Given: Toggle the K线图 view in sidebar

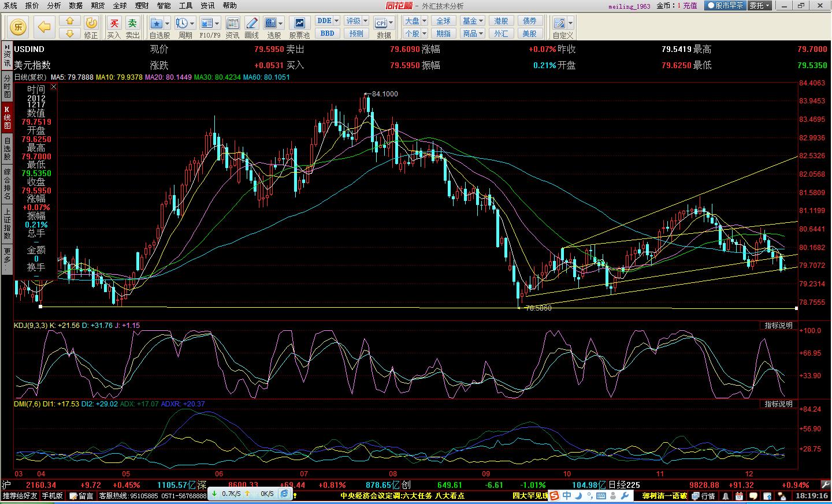Looking at the screenshot, I should point(7,117).
